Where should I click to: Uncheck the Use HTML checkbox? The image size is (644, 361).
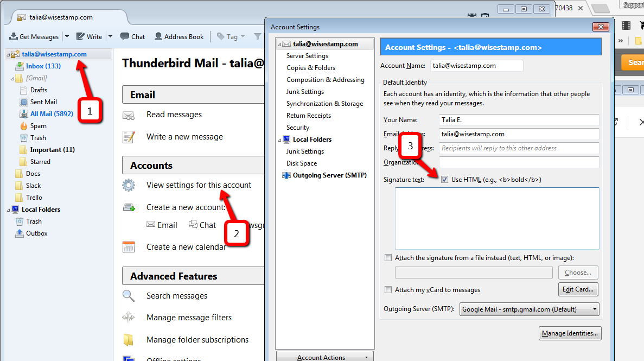tap(444, 180)
